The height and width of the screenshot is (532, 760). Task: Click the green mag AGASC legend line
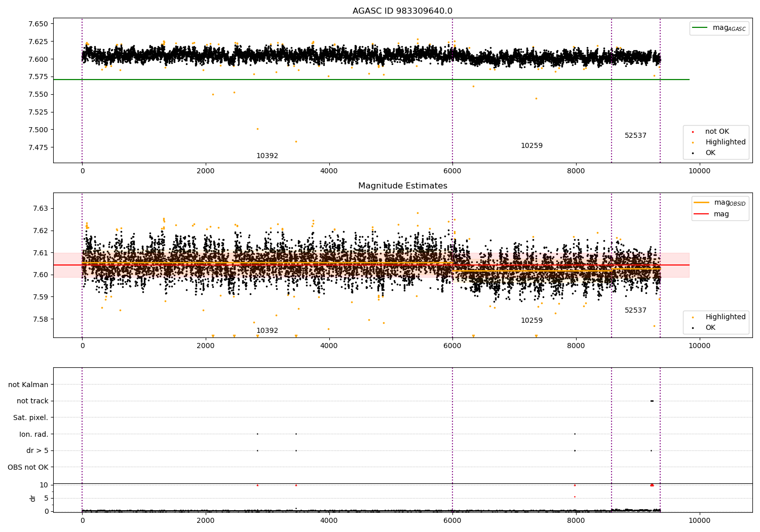[701, 28]
